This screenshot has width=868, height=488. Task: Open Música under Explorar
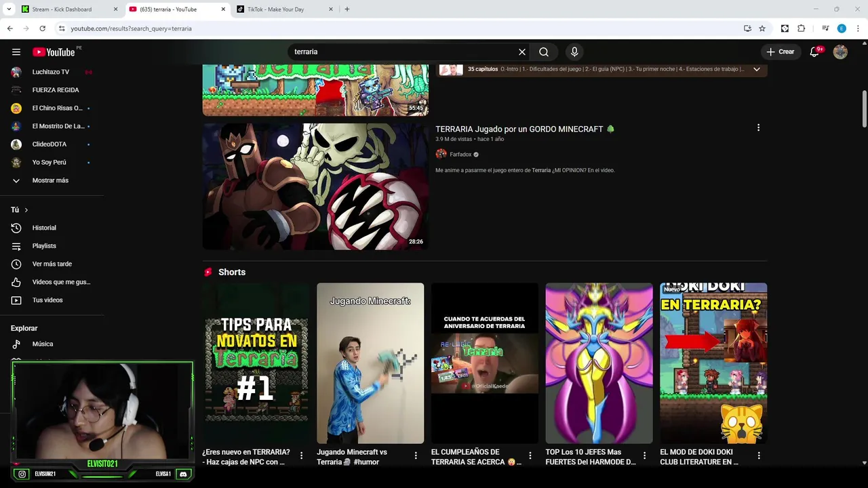pos(52,344)
